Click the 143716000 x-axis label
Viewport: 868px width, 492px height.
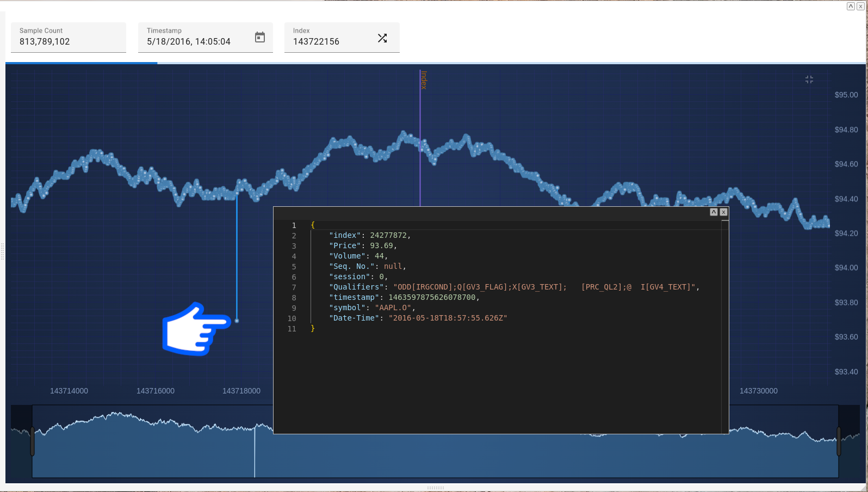(x=156, y=391)
